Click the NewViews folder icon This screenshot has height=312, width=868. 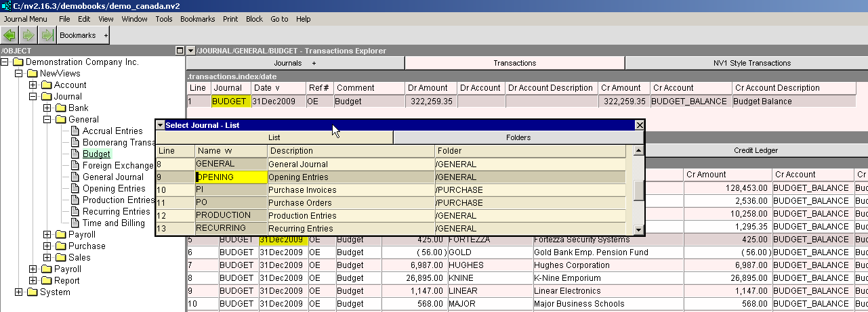pos(32,74)
